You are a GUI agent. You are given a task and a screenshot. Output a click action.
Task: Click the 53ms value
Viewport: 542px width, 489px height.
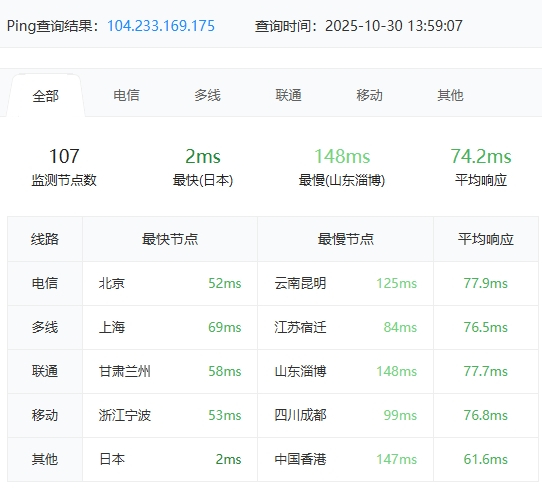[x=225, y=415]
